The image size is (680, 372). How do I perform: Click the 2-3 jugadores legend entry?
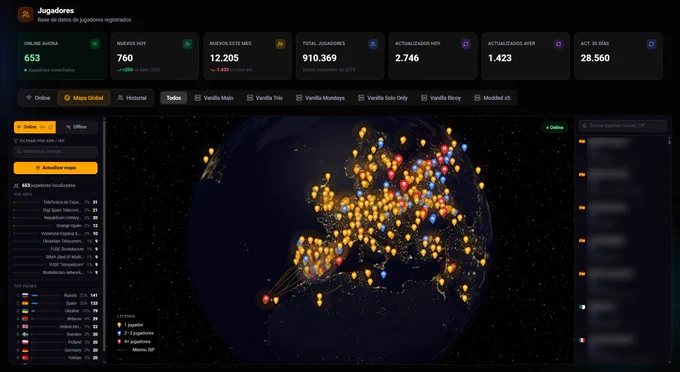[x=136, y=333]
